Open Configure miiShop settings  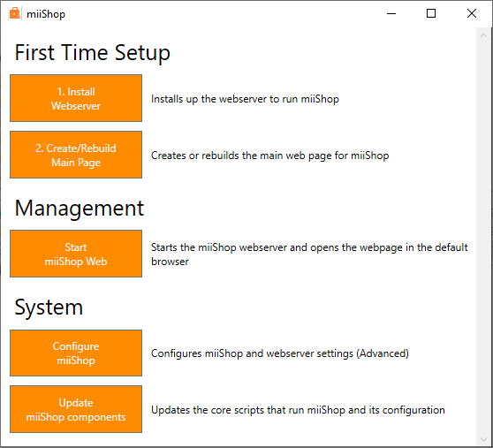click(x=76, y=353)
